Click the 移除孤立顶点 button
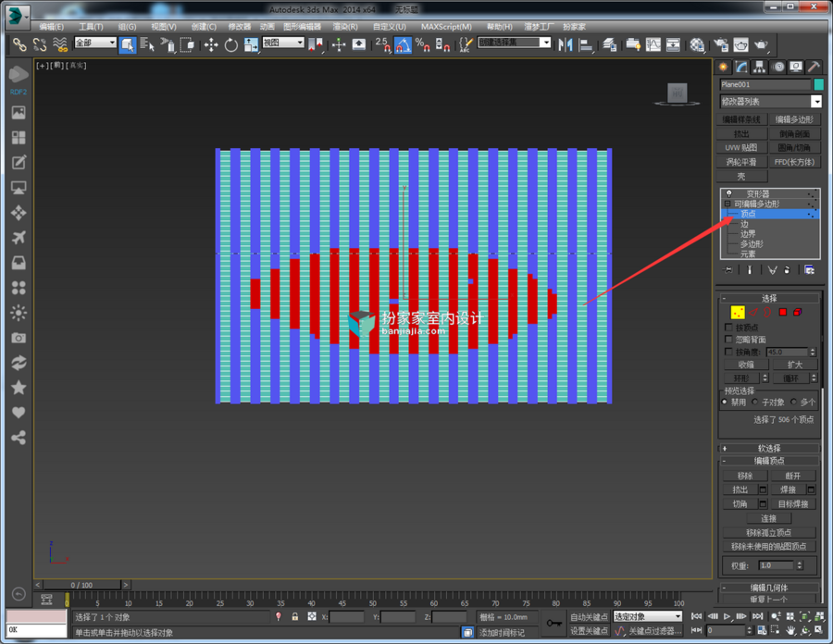 (769, 533)
